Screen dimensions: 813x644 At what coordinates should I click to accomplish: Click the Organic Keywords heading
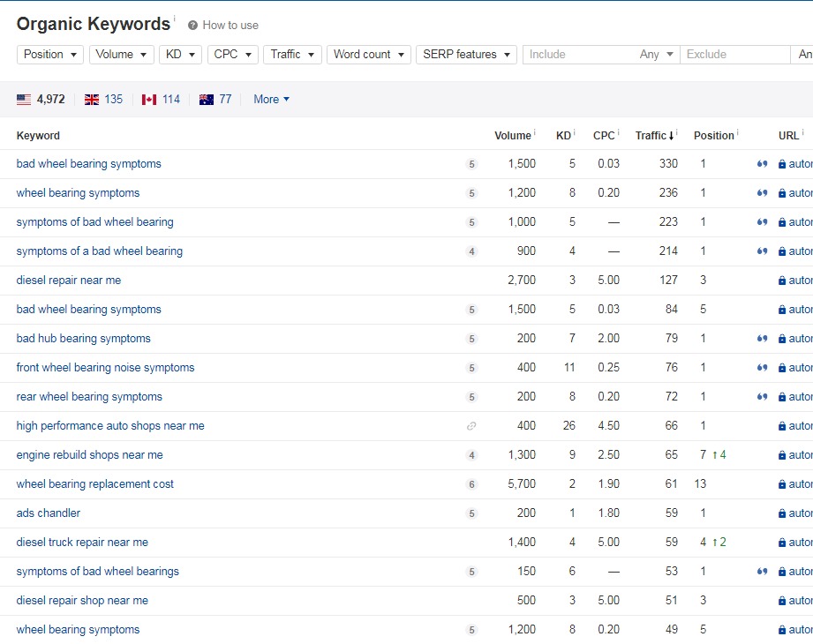click(x=94, y=24)
